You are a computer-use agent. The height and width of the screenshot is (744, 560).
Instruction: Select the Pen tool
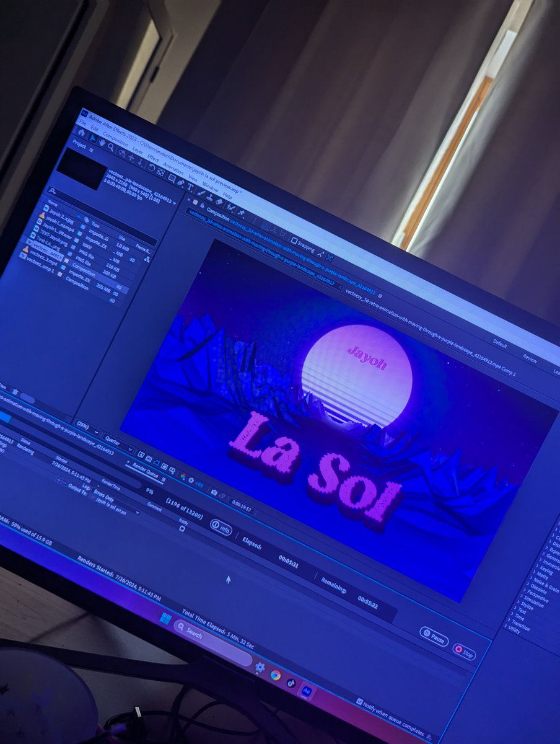tap(180, 182)
